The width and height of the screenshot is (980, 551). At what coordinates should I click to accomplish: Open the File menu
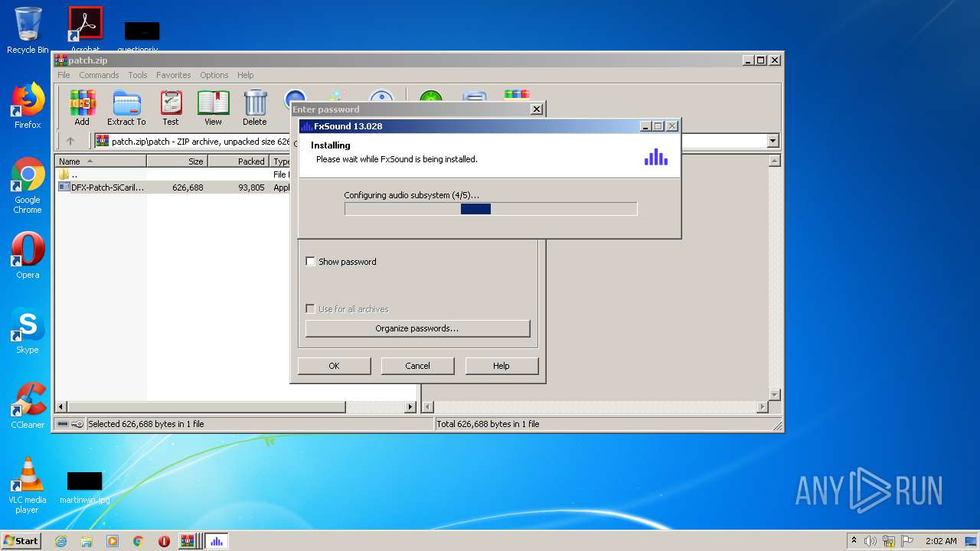point(64,75)
